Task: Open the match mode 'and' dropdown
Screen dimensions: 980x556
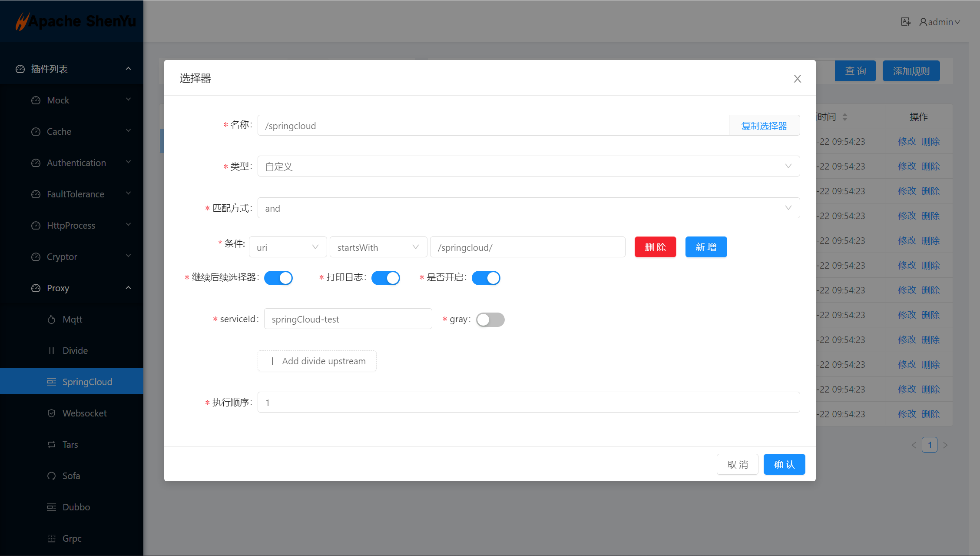Action: [528, 208]
